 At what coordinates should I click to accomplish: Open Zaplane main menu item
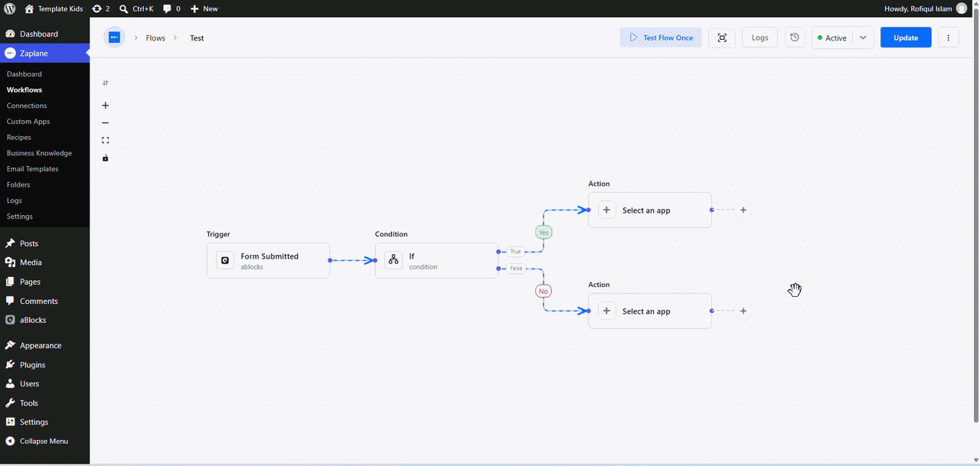(44, 53)
